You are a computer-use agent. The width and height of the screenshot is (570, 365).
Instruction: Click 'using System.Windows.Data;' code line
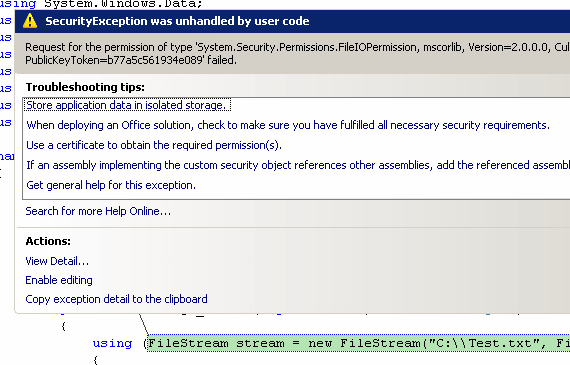[x=101, y=4]
